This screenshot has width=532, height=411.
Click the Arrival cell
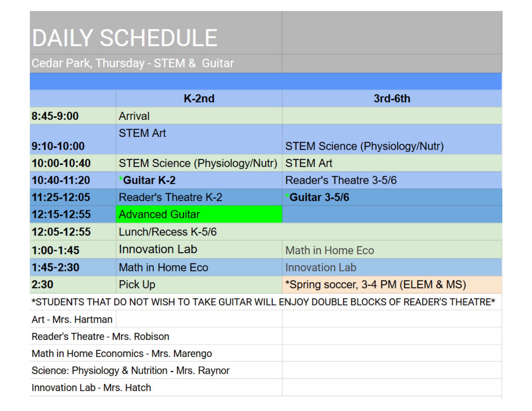tap(134, 116)
